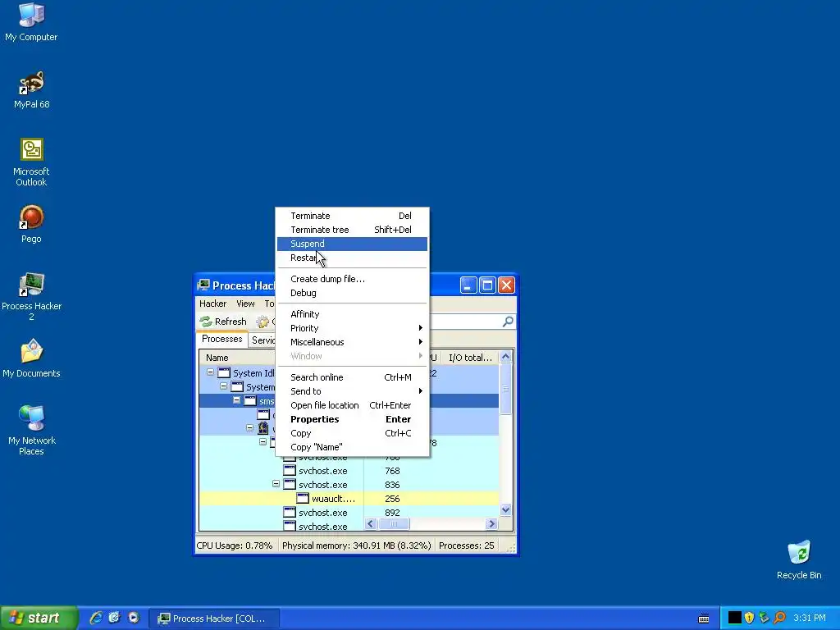Select Search online in the context menu
Viewport: 840px width, 630px height.
(352, 377)
